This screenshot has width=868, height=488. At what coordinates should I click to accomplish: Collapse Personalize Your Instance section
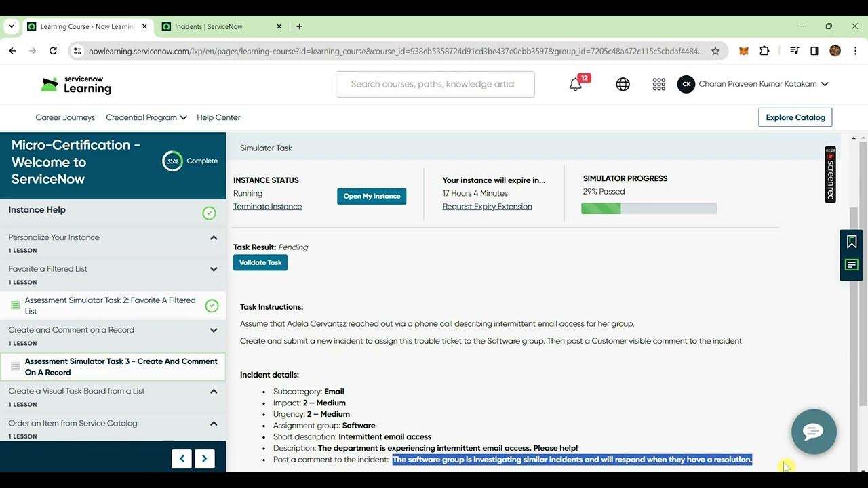coord(214,237)
